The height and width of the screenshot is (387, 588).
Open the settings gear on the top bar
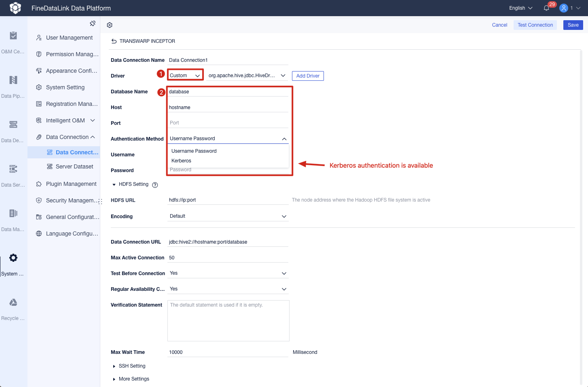coord(109,25)
